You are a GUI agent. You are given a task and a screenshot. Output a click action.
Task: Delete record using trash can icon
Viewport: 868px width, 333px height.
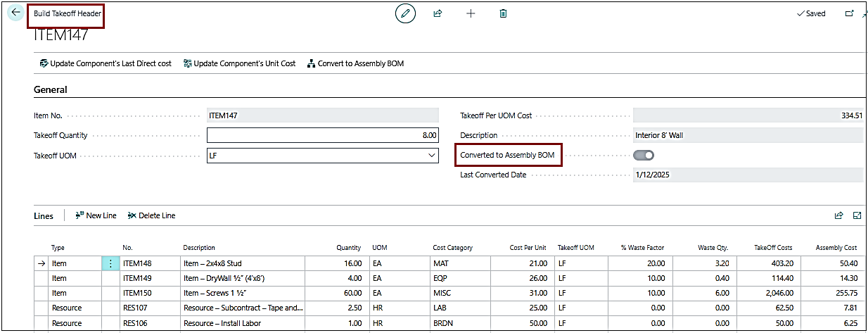click(503, 13)
